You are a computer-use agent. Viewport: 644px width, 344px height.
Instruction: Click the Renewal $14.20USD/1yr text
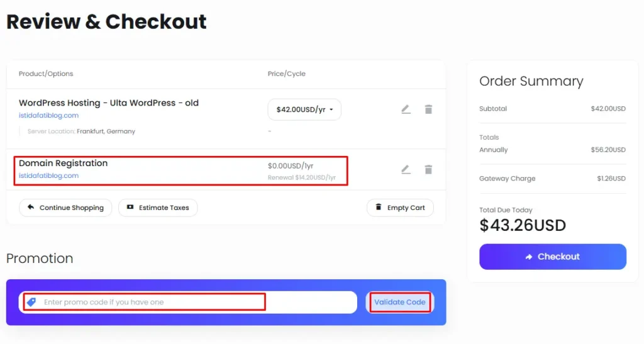click(x=302, y=178)
